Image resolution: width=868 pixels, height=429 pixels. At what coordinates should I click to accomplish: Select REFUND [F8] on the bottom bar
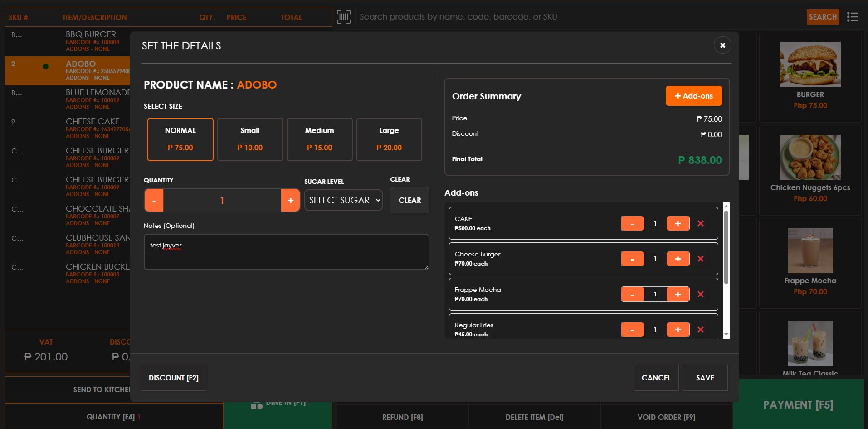[x=402, y=417]
